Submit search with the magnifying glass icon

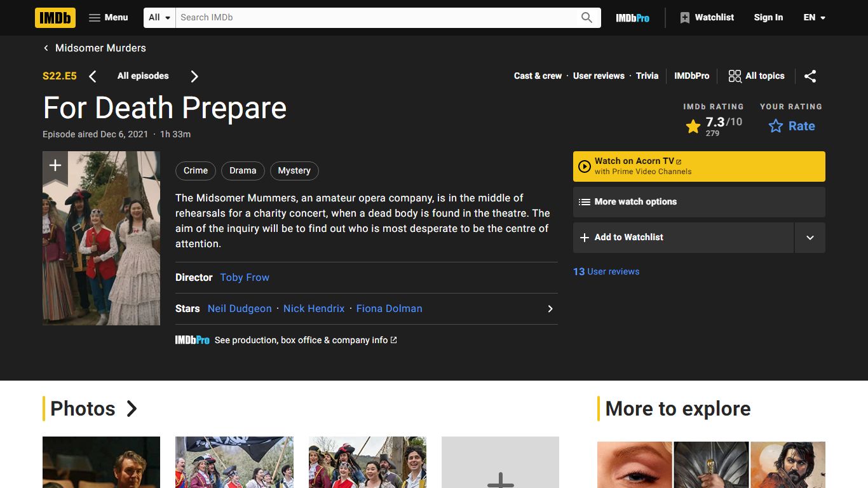587,18
